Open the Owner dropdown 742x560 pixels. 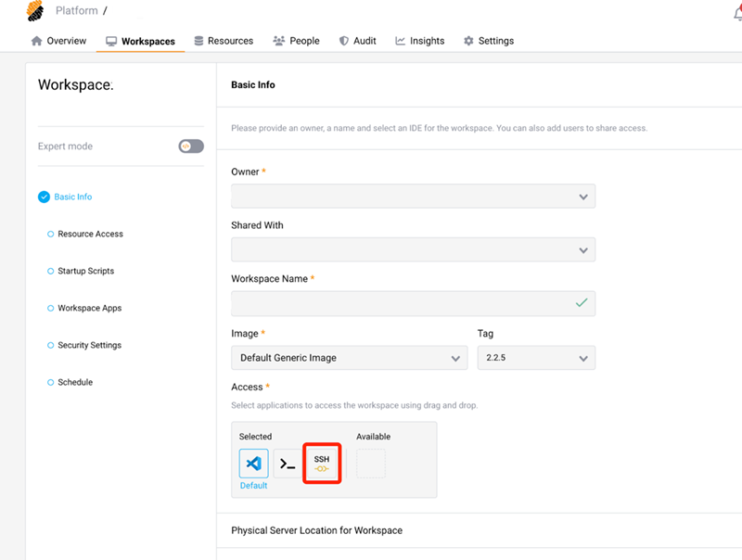coord(413,196)
